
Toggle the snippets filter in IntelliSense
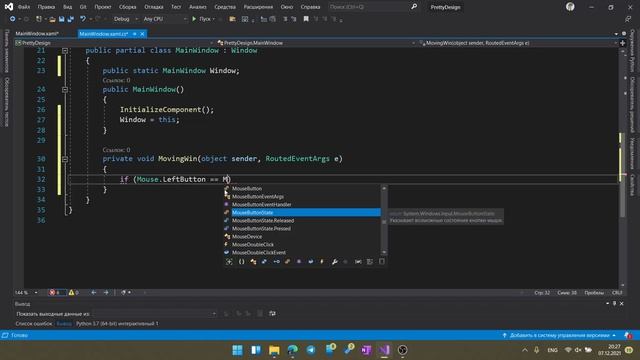[x=382, y=262]
